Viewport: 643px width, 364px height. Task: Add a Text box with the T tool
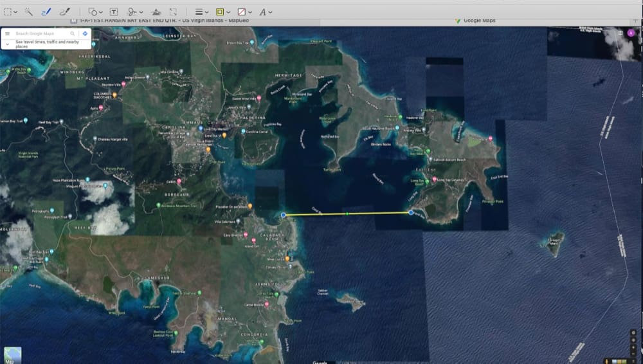tap(114, 12)
